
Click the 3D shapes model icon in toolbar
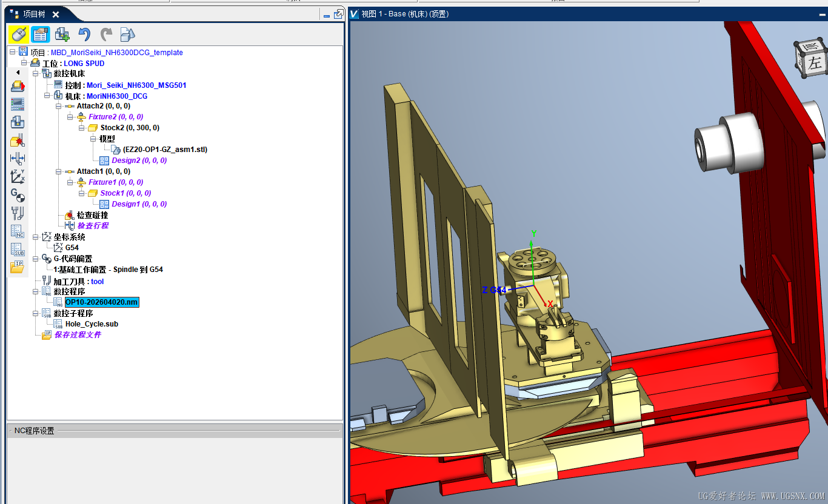[128, 35]
